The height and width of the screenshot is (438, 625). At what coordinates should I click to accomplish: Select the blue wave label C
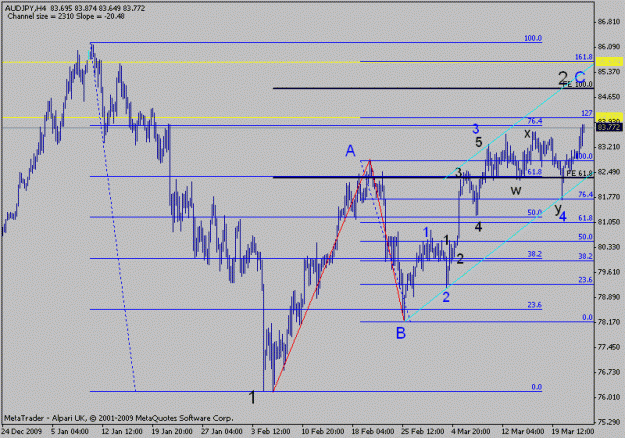(580, 77)
